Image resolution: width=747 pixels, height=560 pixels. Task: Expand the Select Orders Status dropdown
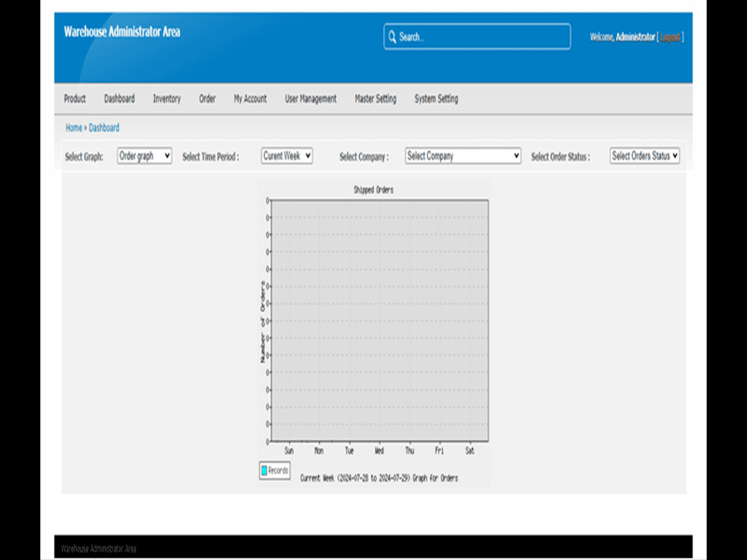(645, 156)
